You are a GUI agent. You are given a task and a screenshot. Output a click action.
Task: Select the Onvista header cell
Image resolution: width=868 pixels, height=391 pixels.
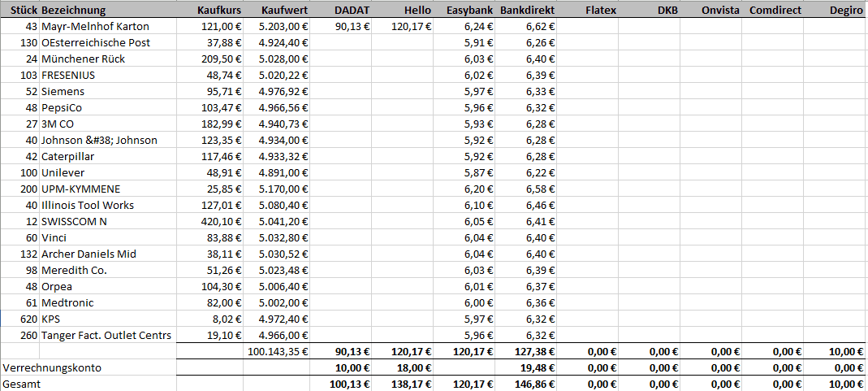[710, 10]
